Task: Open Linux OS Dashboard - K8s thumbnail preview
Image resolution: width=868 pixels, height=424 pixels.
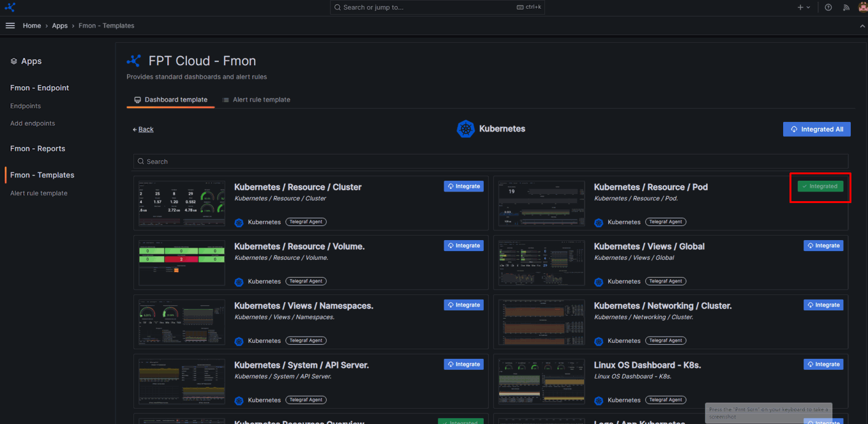Action: point(542,382)
